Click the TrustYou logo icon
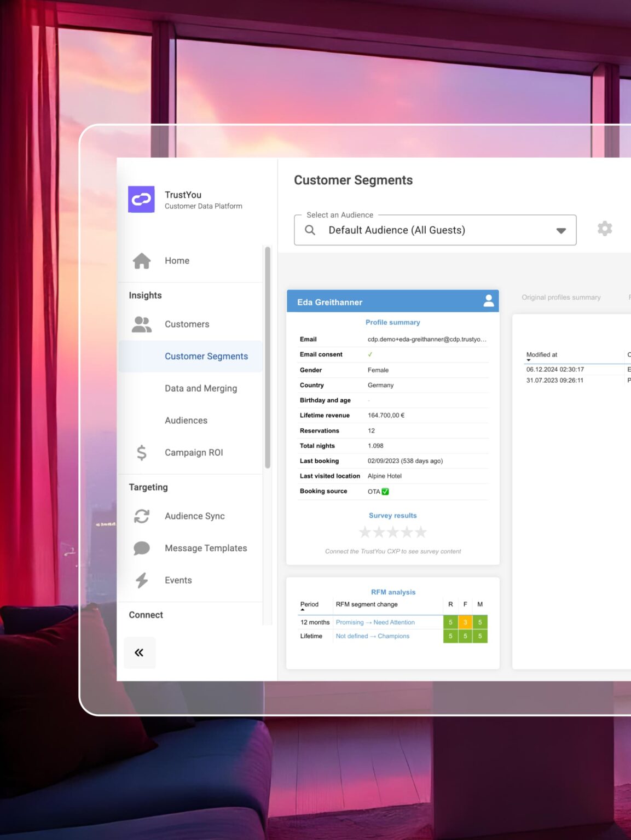This screenshot has height=840, width=631. point(141,199)
